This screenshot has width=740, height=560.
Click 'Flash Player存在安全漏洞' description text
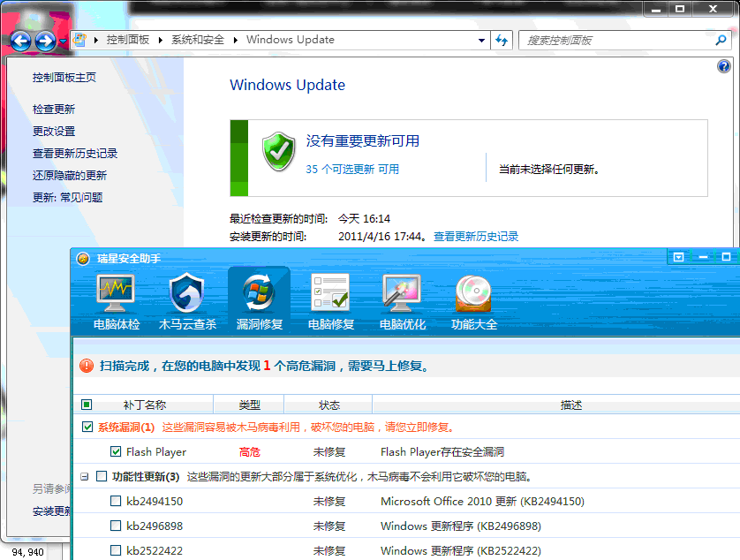(442, 452)
